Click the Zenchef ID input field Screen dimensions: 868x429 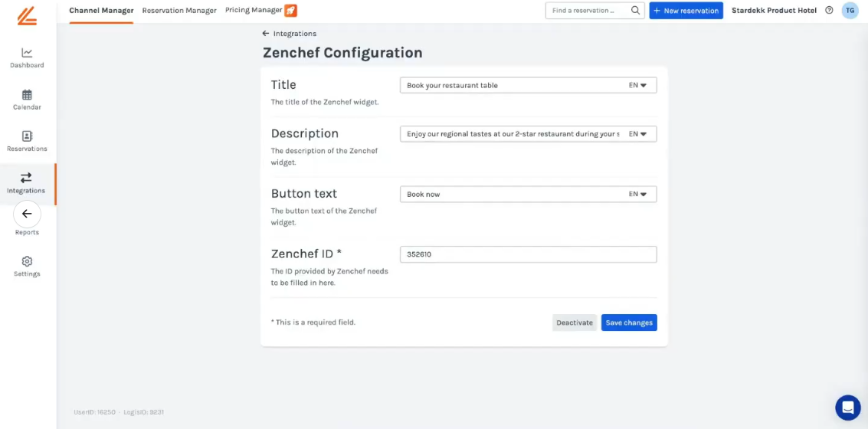[528, 254]
